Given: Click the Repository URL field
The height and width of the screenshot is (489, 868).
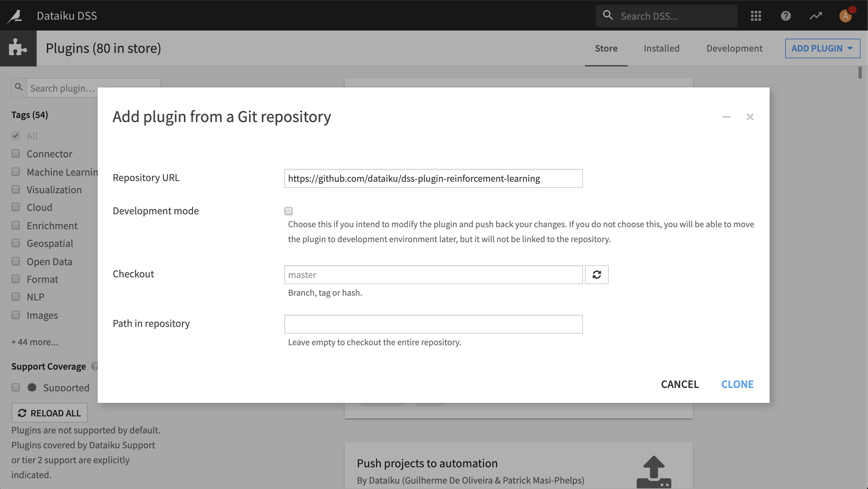Looking at the screenshot, I should [x=433, y=178].
